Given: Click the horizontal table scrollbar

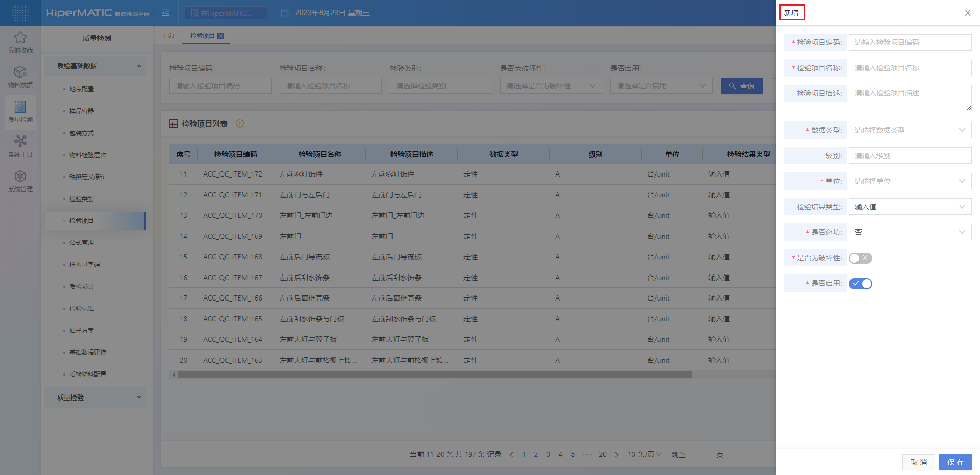Looking at the screenshot, I should (x=434, y=374).
